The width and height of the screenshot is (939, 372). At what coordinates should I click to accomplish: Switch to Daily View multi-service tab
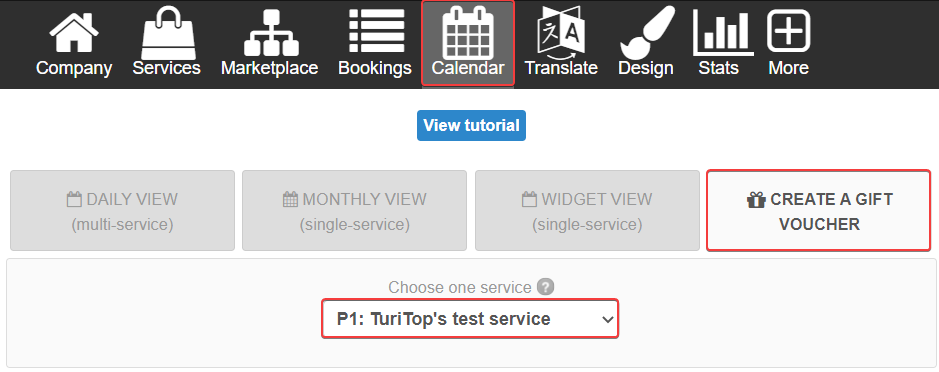(122, 210)
